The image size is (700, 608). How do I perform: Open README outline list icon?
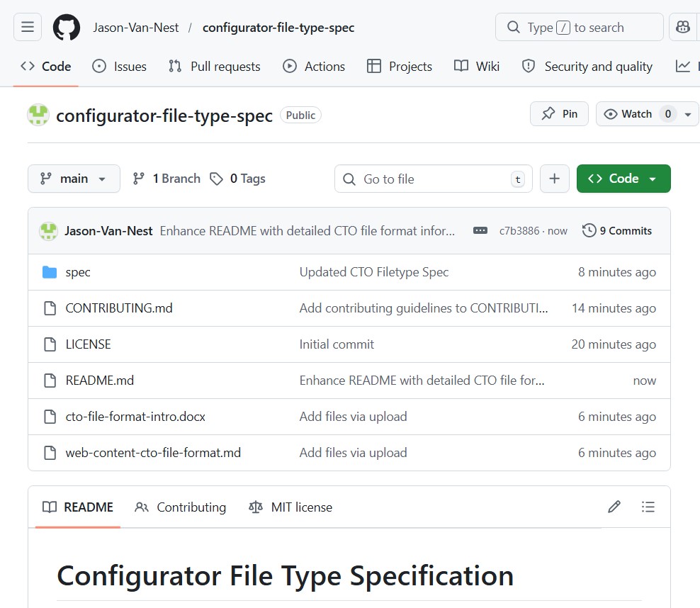click(648, 507)
